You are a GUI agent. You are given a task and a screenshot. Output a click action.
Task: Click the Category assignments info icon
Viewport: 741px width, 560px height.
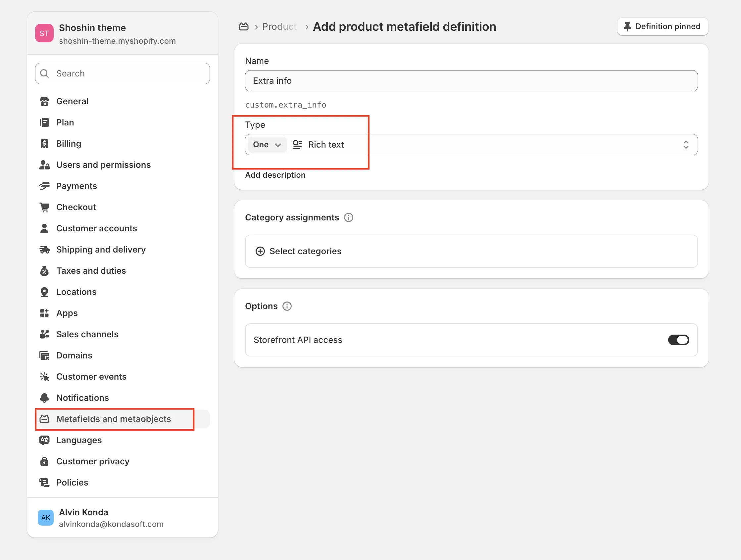click(348, 218)
